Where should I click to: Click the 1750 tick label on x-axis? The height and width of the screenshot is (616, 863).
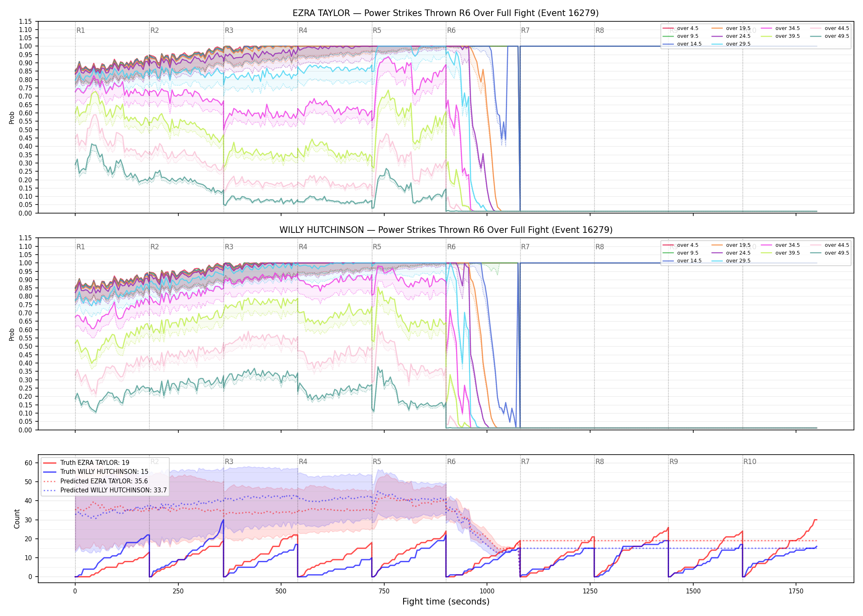click(796, 591)
